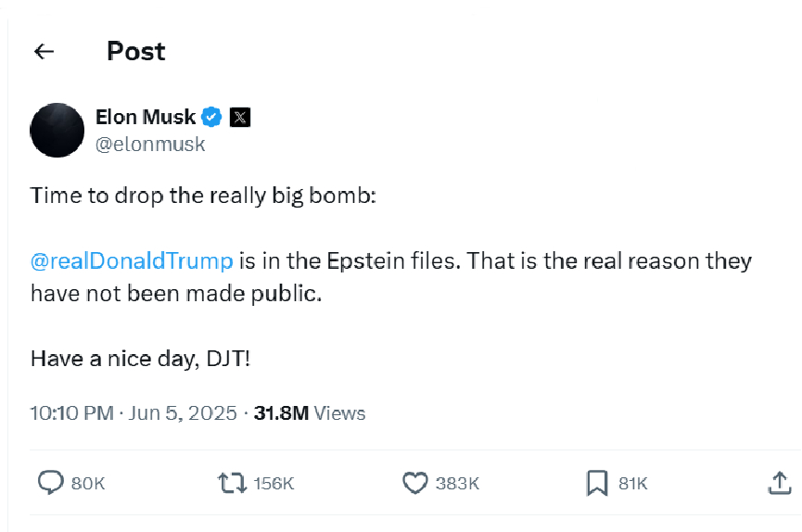This screenshot has height=532, width=802.
Task: Like the post with heart icon
Action: [415, 483]
